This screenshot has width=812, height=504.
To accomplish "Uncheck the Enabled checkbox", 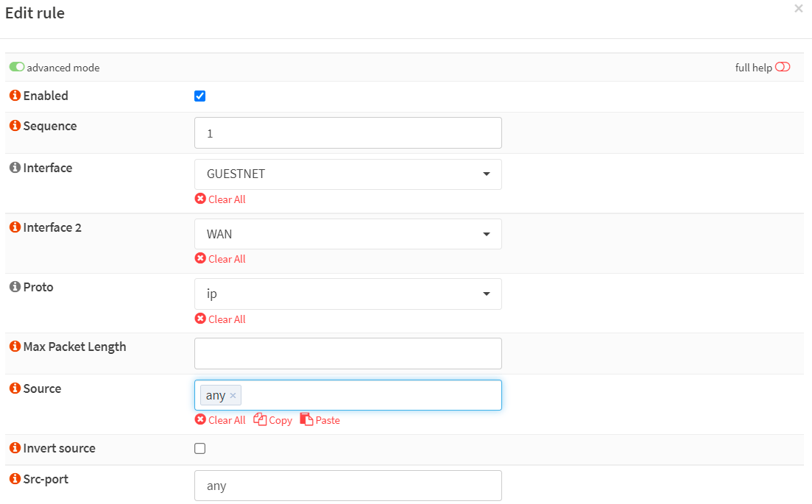I will (x=200, y=96).
